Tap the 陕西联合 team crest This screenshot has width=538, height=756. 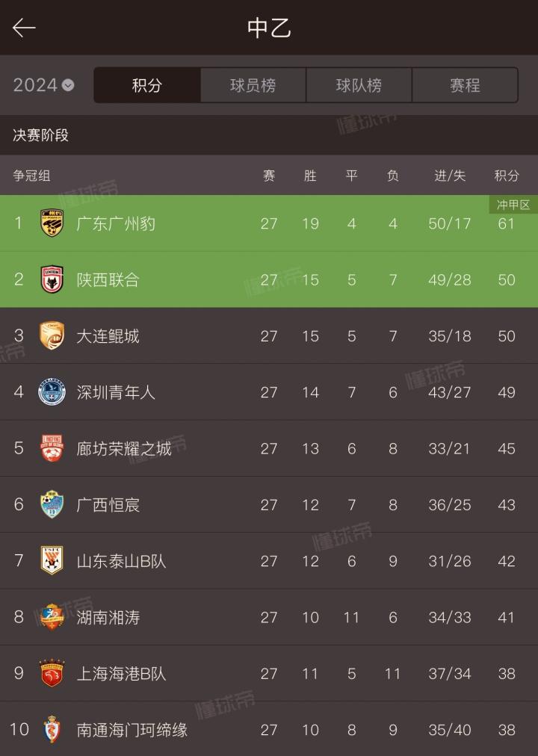coord(52,279)
